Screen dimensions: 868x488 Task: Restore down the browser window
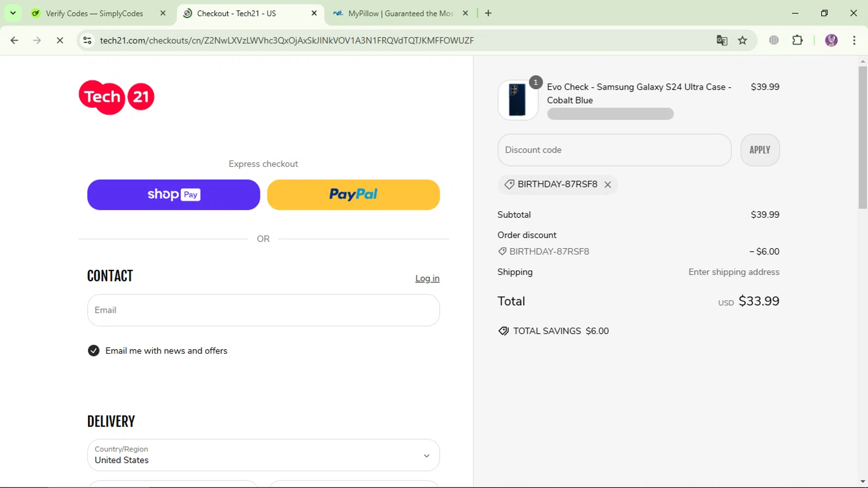point(824,13)
